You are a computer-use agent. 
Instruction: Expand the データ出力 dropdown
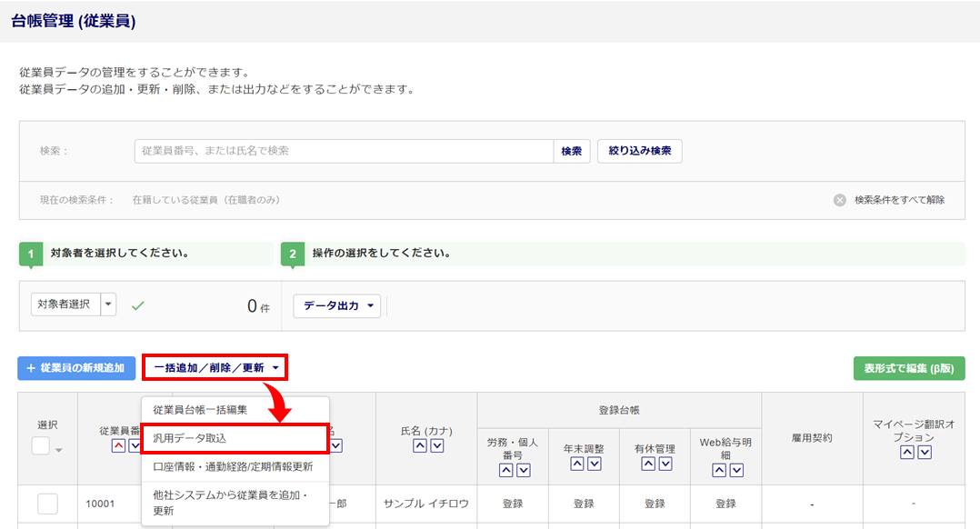[x=337, y=306]
